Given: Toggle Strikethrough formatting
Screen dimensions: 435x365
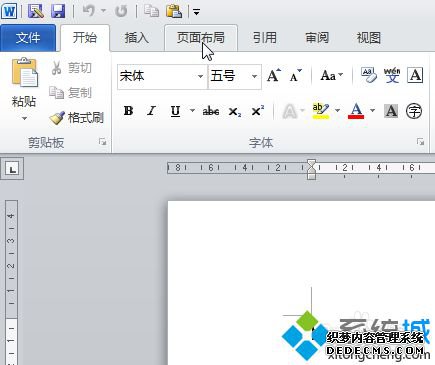Looking at the screenshot, I should 211,111.
